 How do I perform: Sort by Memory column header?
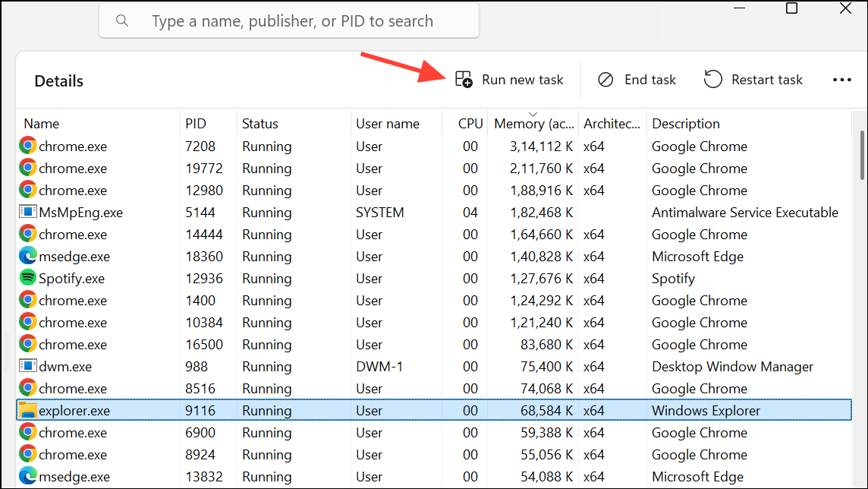pyautogui.click(x=534, y=124)
